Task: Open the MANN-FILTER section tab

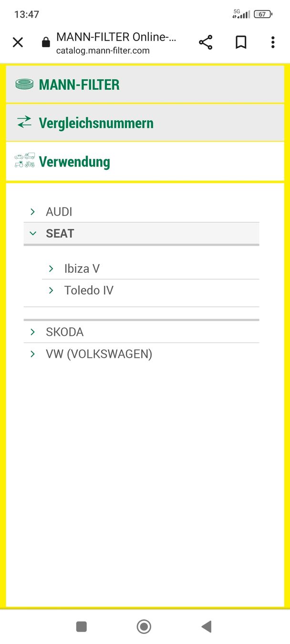Action: click(x=79, y=85)
